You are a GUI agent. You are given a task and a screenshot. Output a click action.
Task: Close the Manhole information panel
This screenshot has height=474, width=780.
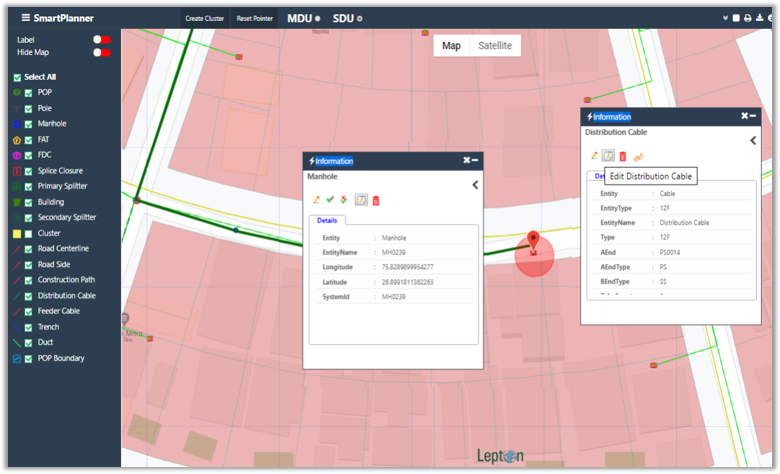coord(467,160)
